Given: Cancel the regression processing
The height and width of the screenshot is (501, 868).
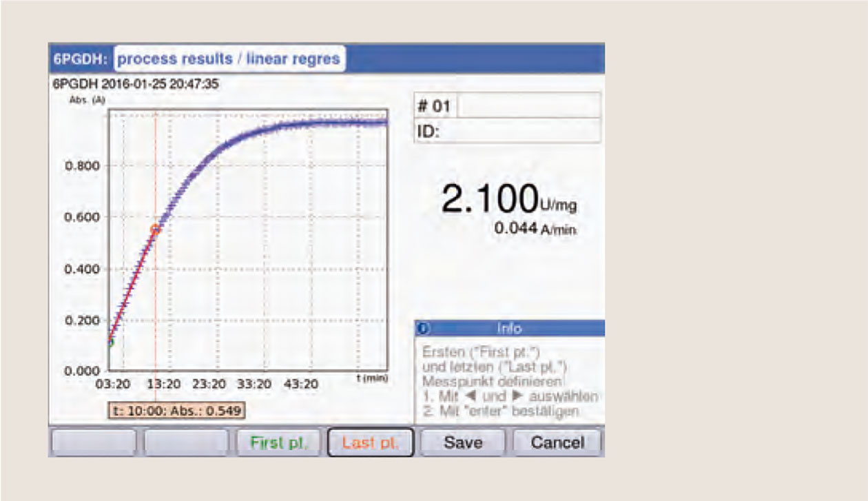Looking at the screenshot, I should click(x=557, y=442).
